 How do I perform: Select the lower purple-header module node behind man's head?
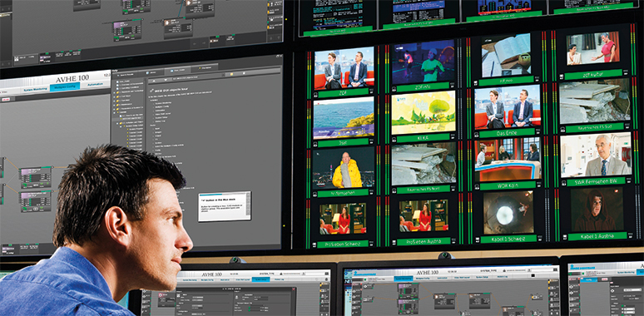36,200
